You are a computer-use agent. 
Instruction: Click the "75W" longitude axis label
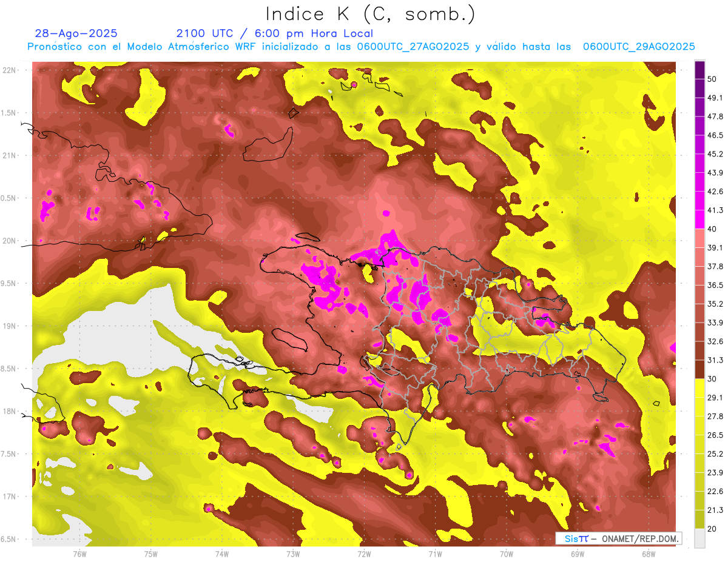(151, 554)
